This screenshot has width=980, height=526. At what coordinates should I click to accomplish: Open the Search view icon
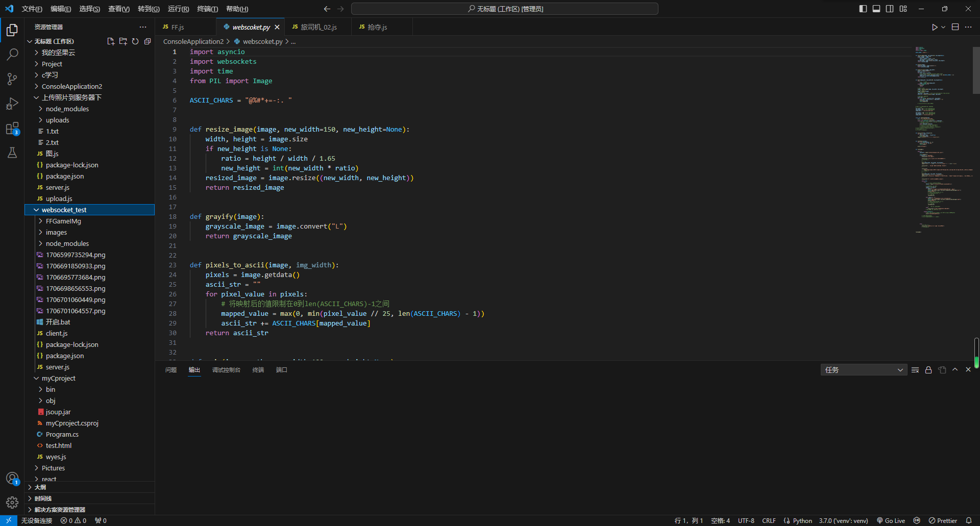tap(12, 55)
